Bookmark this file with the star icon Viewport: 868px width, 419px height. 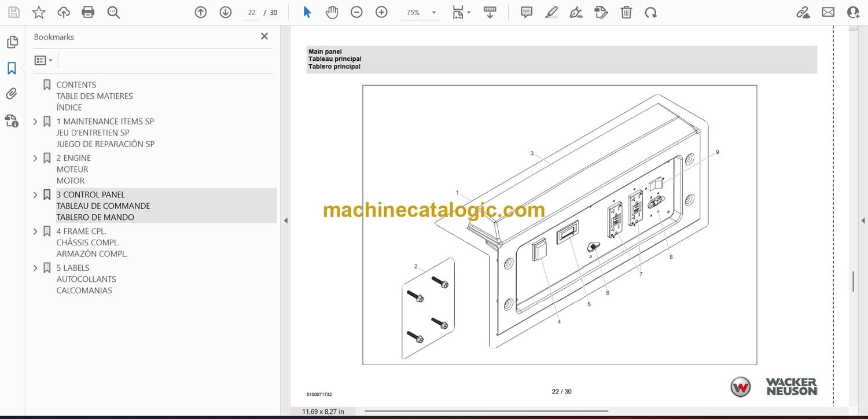[39, 12]
